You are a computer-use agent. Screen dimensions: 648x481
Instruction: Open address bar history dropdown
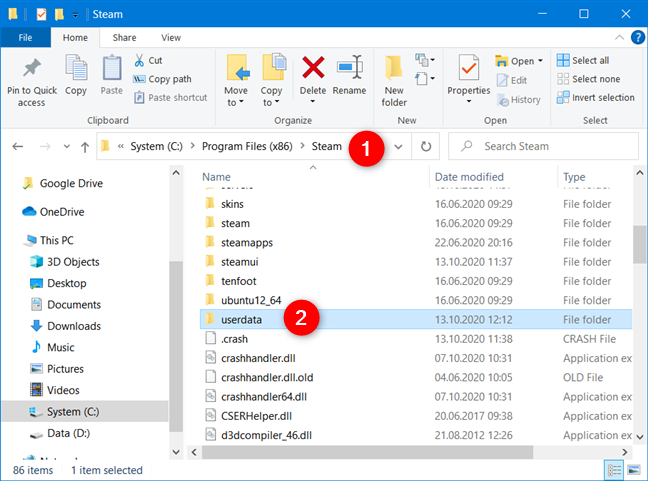400,146
